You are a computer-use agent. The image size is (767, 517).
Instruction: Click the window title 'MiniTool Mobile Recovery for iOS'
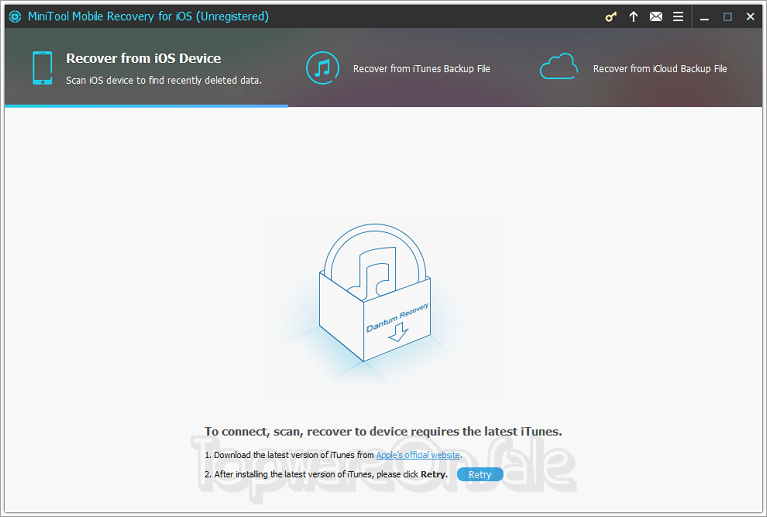(148, 17)
